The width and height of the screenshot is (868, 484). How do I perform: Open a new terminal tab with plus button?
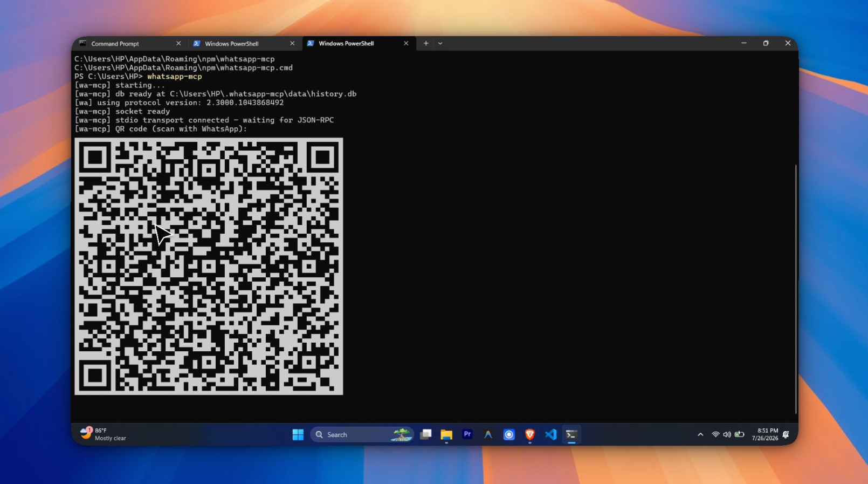(x=426, y=44)
